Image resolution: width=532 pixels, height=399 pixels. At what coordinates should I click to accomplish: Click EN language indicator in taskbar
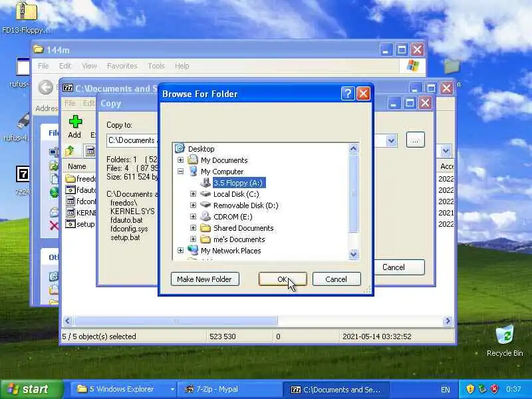tap(445, 390)
